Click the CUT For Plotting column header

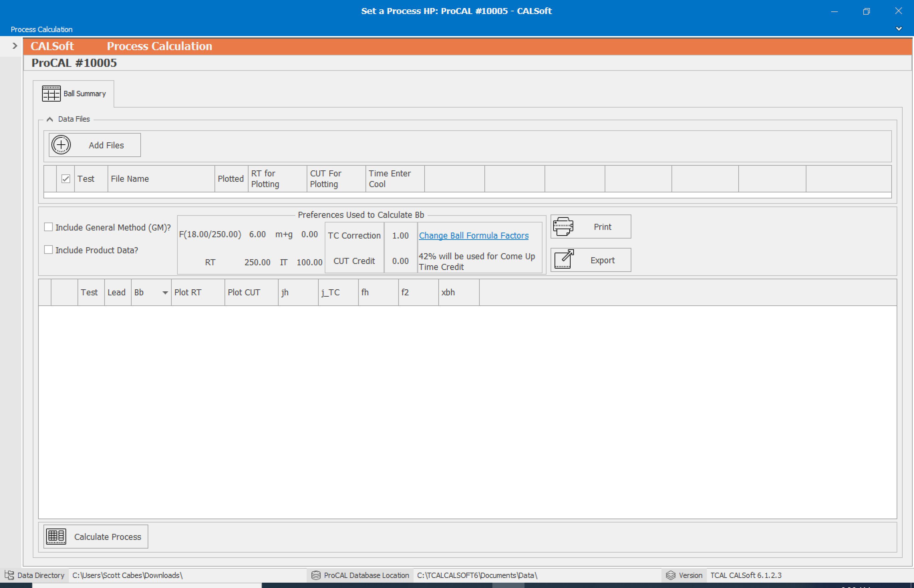[336, 179]
